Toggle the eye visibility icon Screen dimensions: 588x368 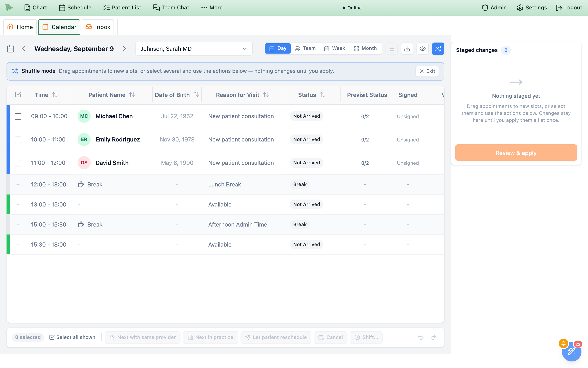(423, 49)
